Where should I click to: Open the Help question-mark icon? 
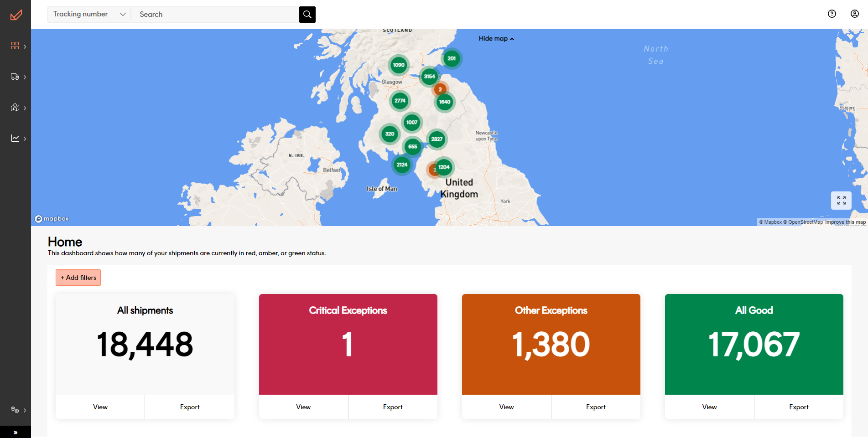point(832,14)
